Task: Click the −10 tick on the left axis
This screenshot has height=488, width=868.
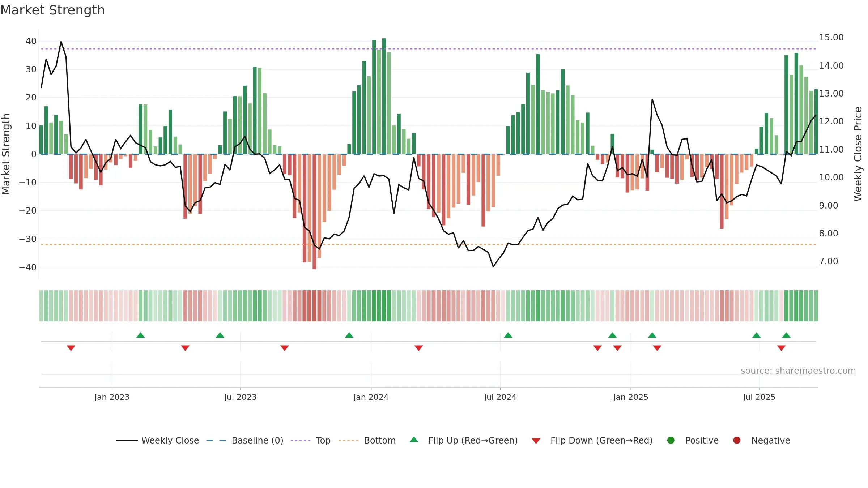Action: (x=28, y=183)
